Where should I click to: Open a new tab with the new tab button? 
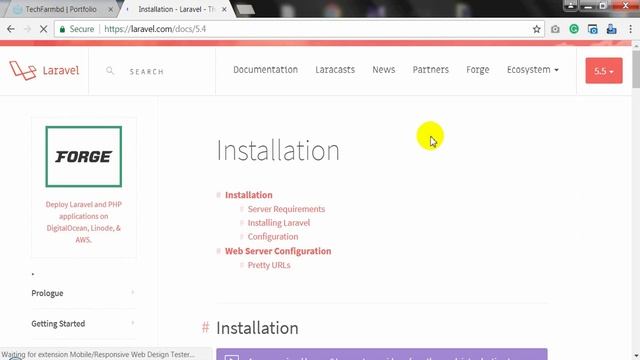pos(246,9)
